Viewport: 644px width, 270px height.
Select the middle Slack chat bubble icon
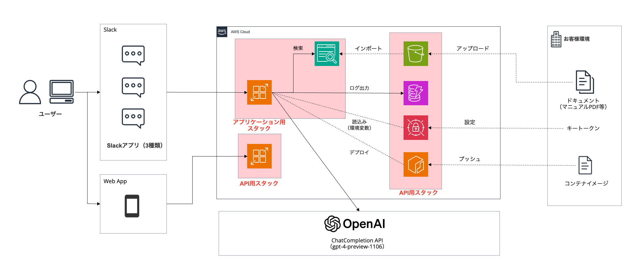tap(133, 87)
